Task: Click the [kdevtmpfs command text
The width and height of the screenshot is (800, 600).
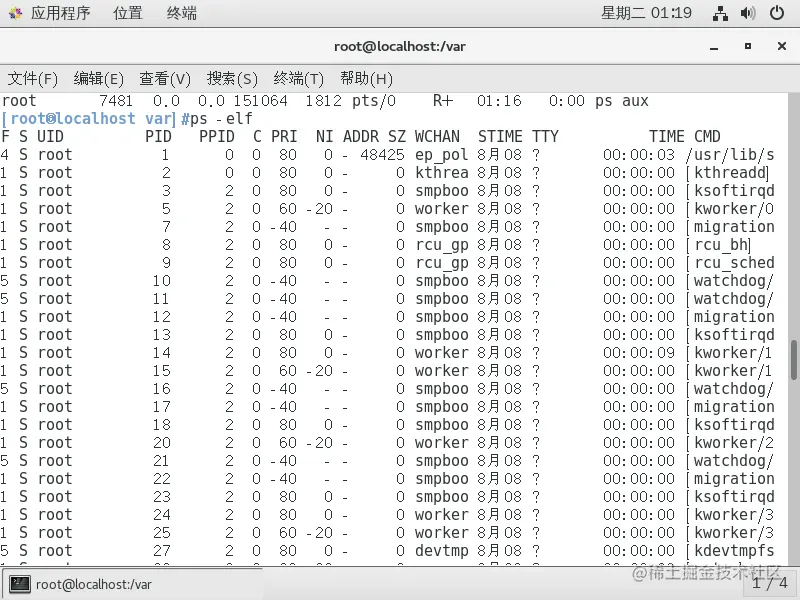Action: 730,551
